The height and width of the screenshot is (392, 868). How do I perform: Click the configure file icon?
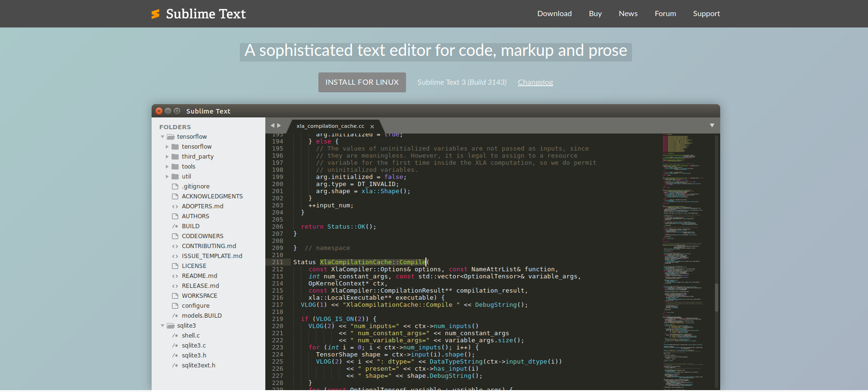(175, 306)
